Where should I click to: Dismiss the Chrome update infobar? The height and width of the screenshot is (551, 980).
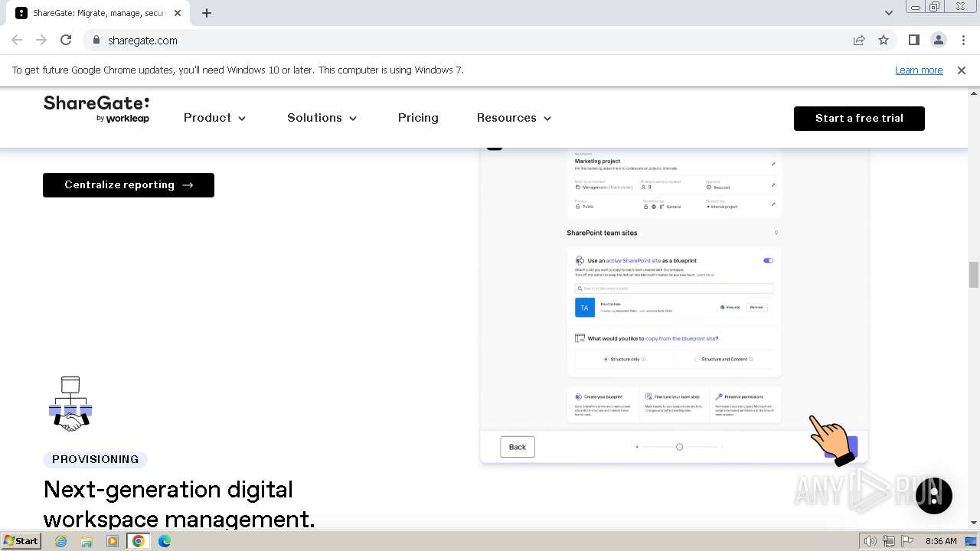[962, 70]
